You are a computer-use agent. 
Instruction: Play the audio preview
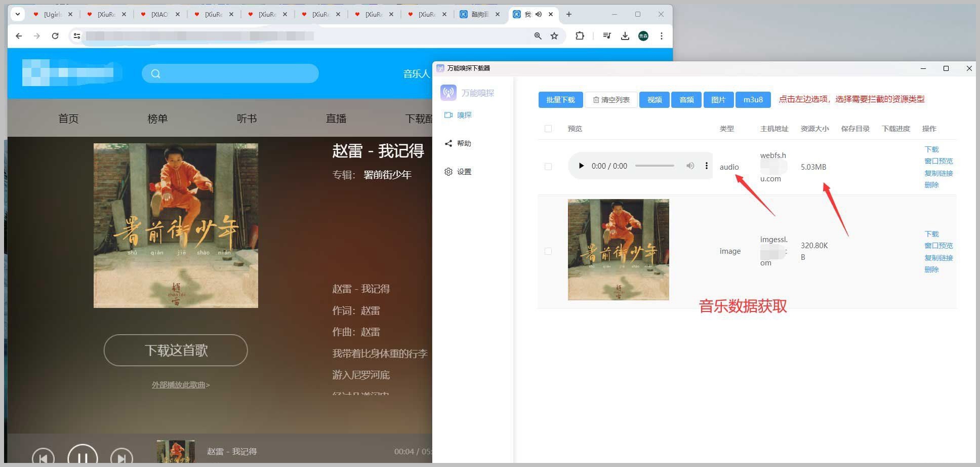click(581, 166)
